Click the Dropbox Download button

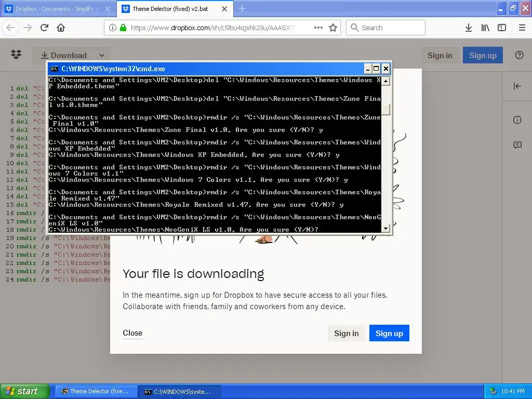[64, 55]
